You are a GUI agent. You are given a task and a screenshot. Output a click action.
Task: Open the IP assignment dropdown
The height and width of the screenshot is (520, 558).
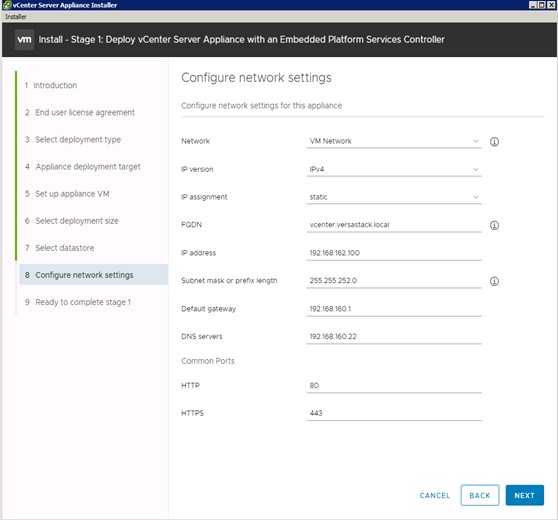[394, 197]
